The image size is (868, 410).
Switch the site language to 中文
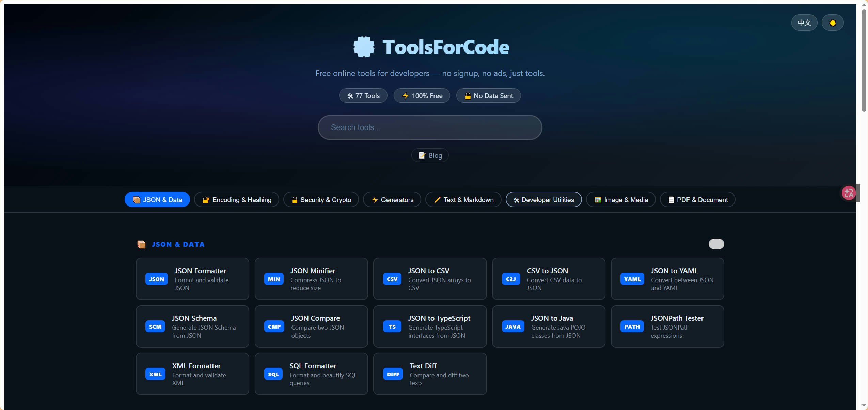click(x=804, y=22)
